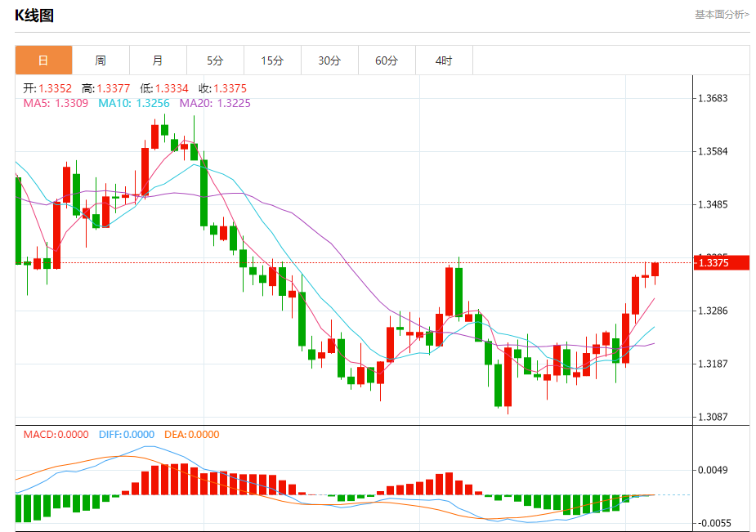Click the open price 1.3352
The image size is (756, 532).
55,88
